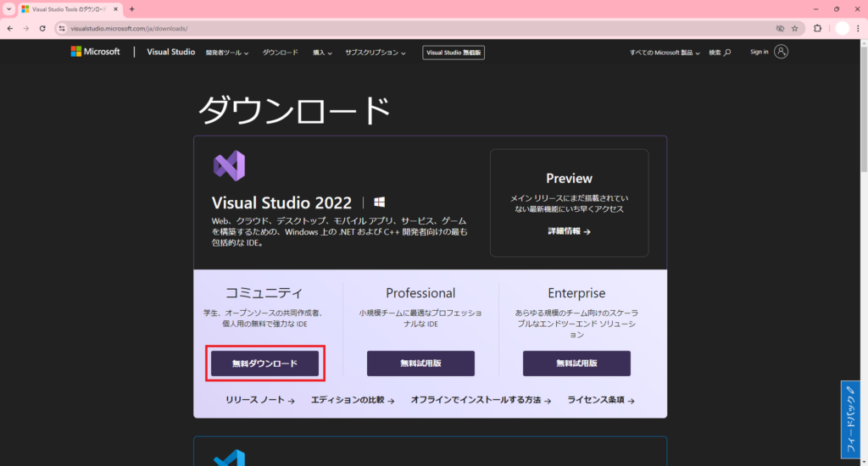Open Chrome's three-dot menu
This screenshot has width=868, height=466.
coord(859,28)
